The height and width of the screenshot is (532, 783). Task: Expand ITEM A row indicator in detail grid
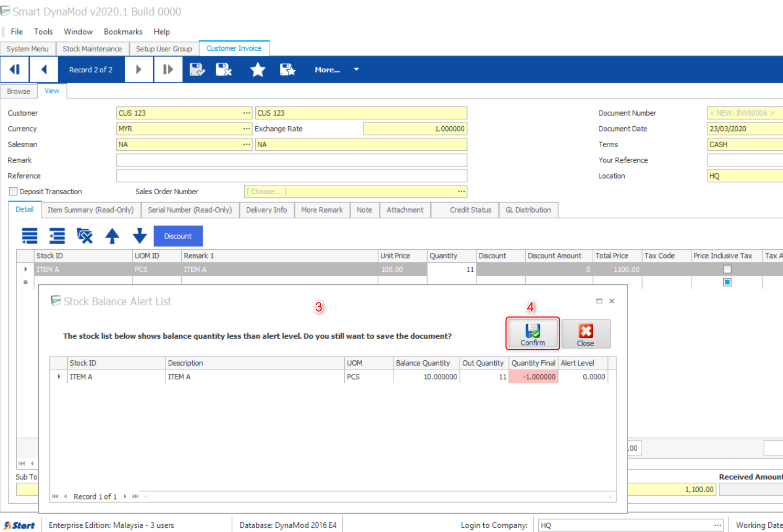(x=25, y=269)
